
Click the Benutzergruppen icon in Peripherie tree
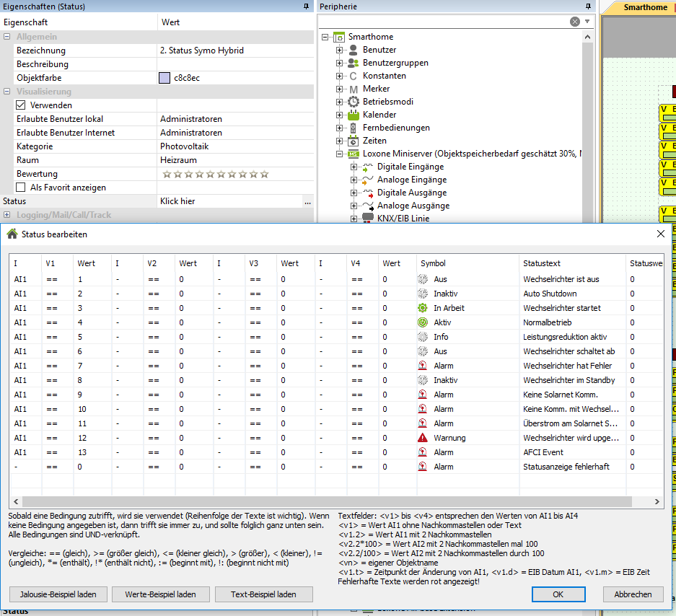[x=354, y=63]
